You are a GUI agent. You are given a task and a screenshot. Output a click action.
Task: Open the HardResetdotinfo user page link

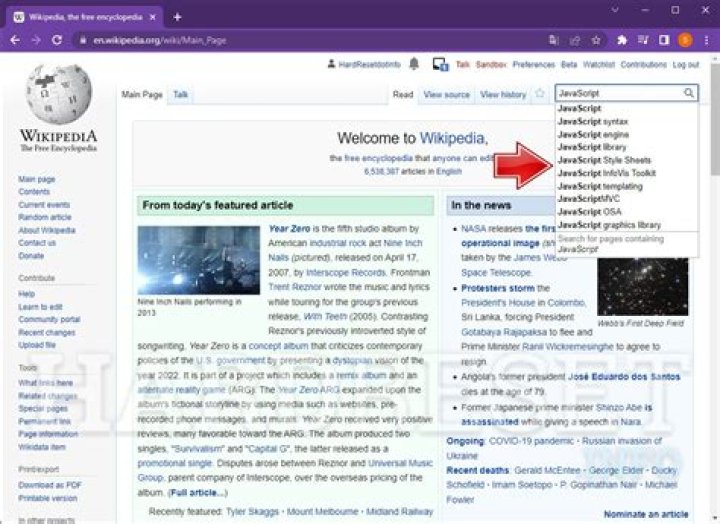pyautogui.click(x=369, y=64)
